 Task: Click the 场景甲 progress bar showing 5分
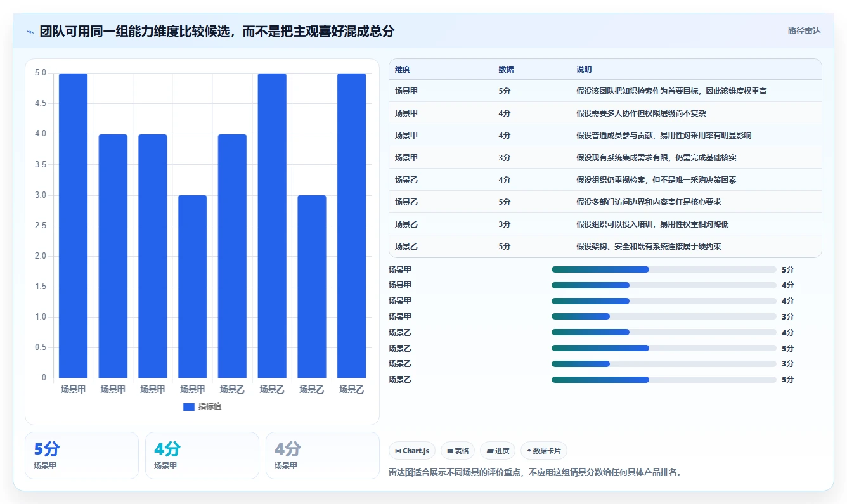(664, 269)
